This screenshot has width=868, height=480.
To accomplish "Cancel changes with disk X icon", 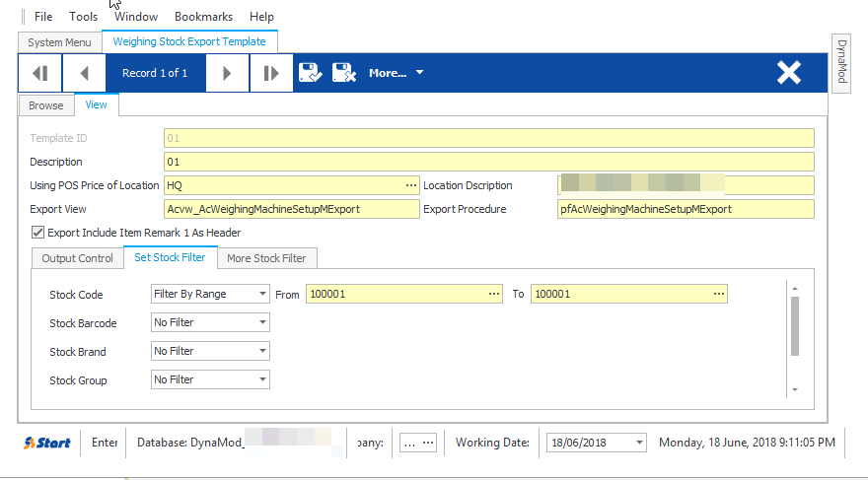I will tap(344, 73).
